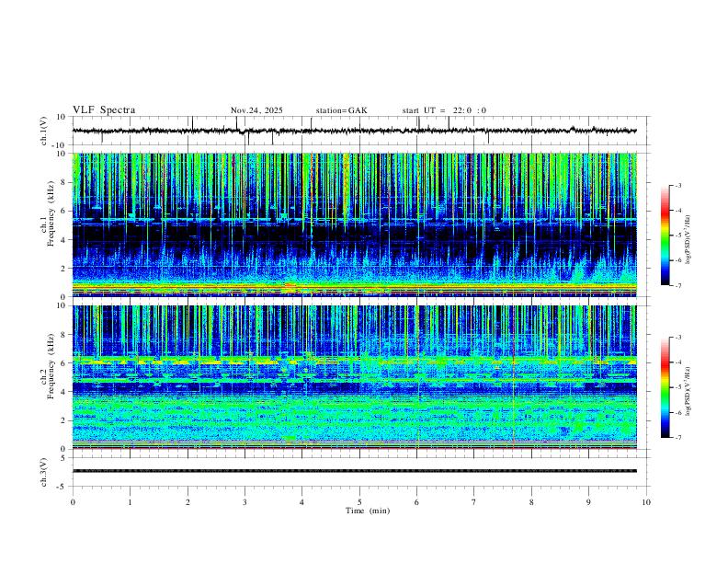Click the ch.3 black waveform band

tap(354, 471)
